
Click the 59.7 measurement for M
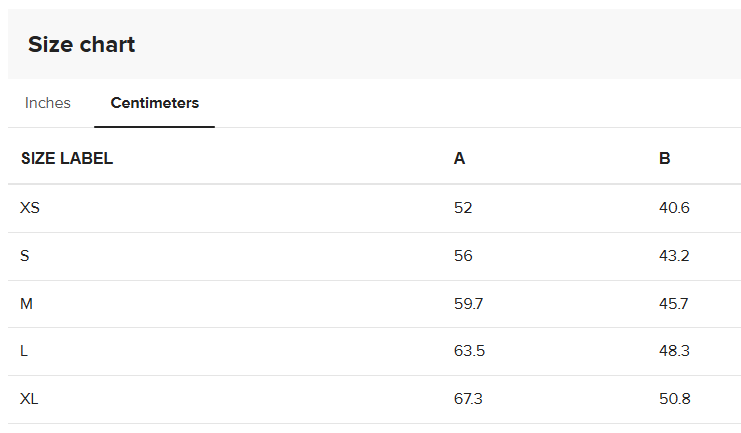(468, 304)
